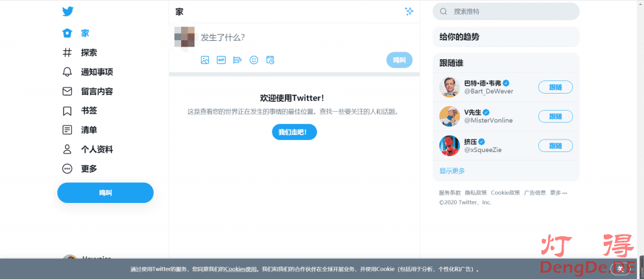Click the 给你的趋势 heading

(459, 37)
